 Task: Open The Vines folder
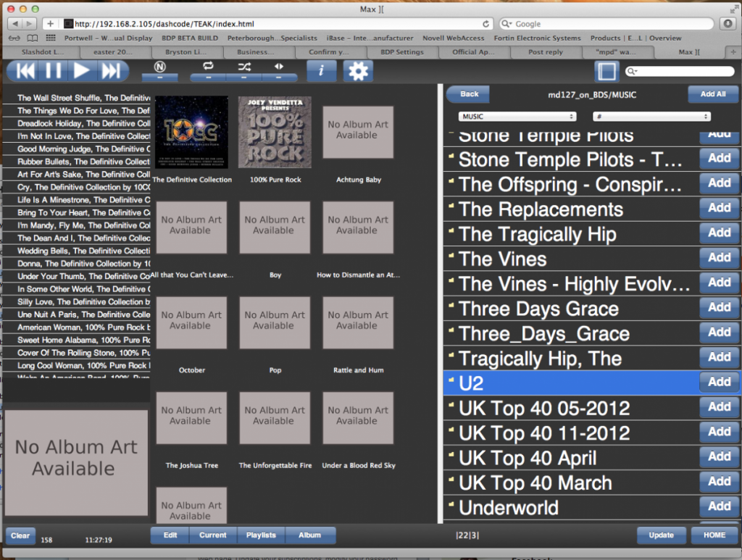[x=571, y=259]
